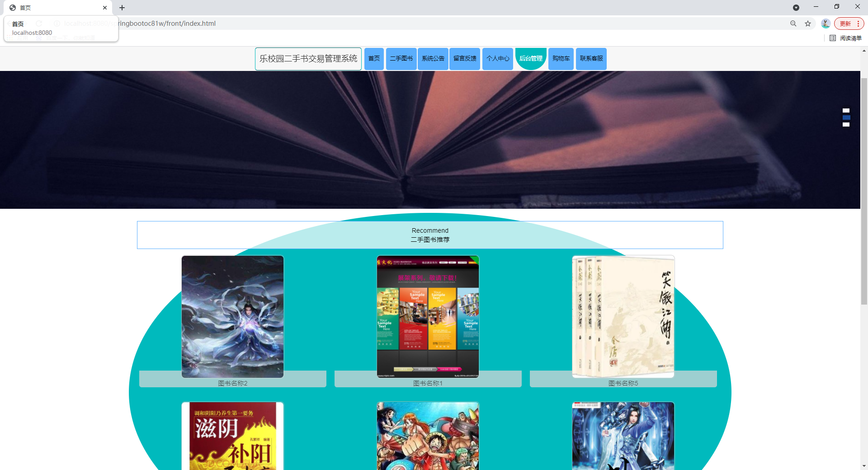Open the blue armored warrior book cover
This screenshot has width=868, height=470.
(623, 436)
